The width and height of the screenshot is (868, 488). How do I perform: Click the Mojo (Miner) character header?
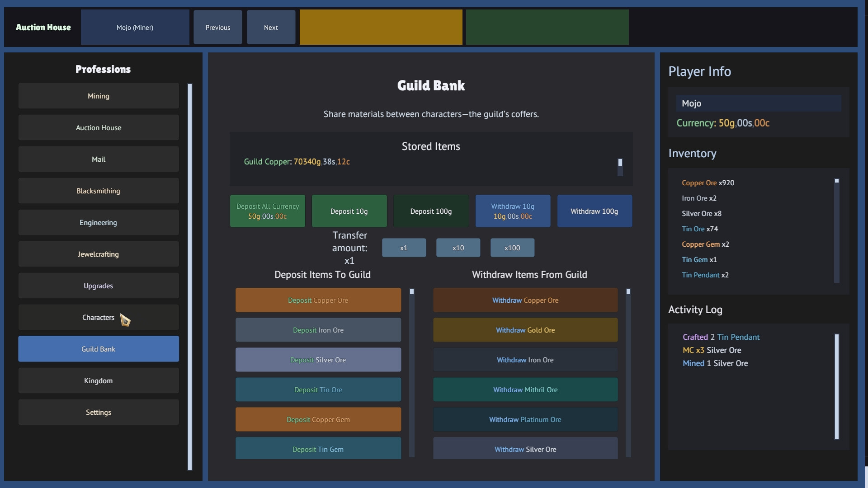[x=135, y=27]
